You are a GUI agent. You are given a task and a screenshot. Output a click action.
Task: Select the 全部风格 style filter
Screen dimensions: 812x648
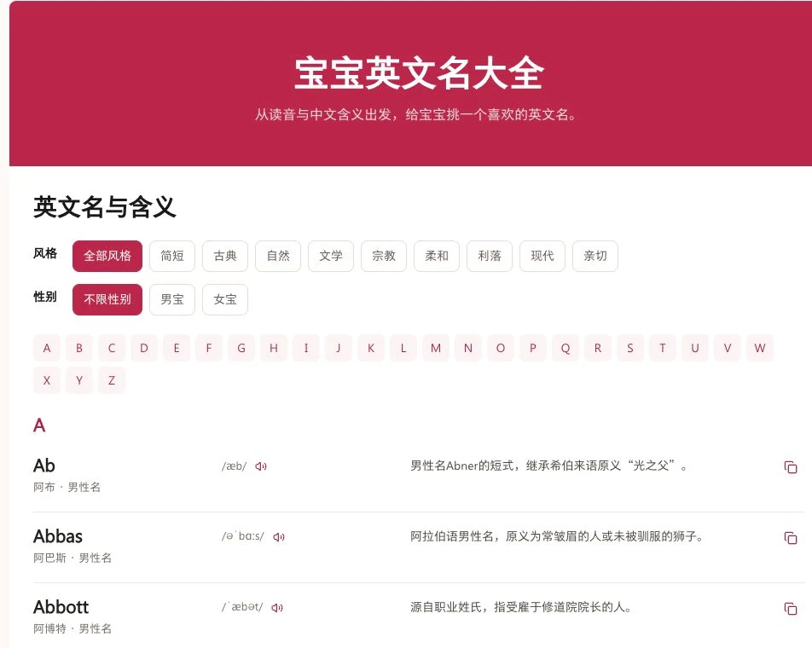[x=107, y=256]
